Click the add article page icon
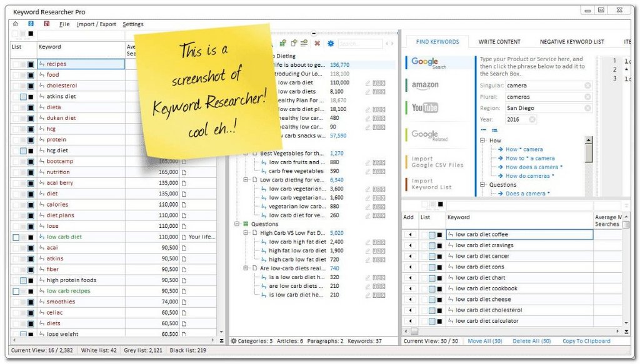Viewport: 640px width, 364px height. 294,43
